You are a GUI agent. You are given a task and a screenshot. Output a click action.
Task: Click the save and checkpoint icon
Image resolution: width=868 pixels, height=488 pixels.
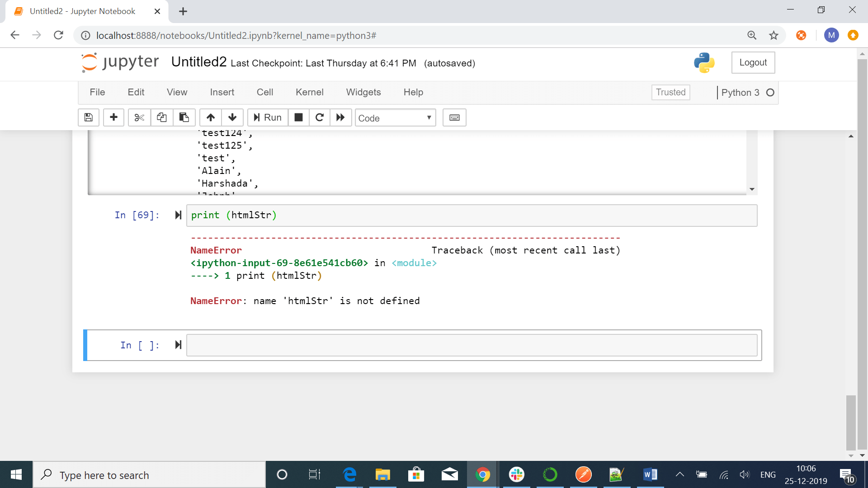click(89, 117)
